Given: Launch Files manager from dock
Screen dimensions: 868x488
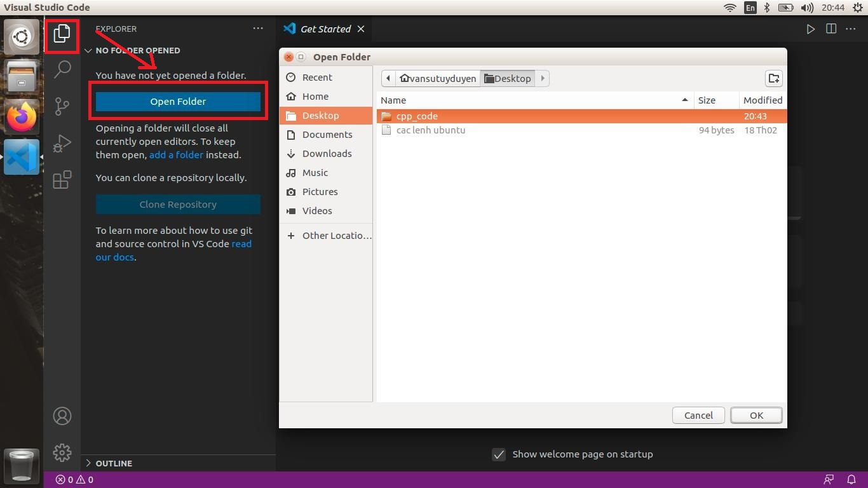Looking at the screenshot, I should point(22,76).
